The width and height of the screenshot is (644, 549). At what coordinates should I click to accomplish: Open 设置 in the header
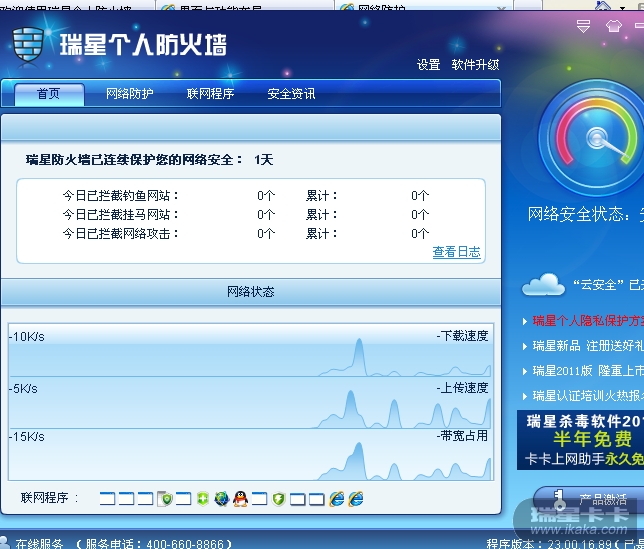428,65
